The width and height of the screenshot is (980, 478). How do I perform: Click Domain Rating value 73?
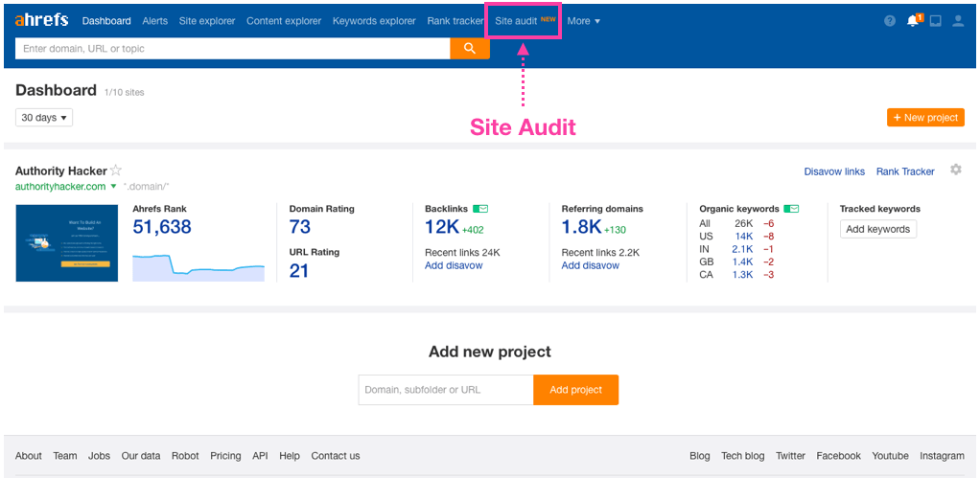click(x=300, y=227)
